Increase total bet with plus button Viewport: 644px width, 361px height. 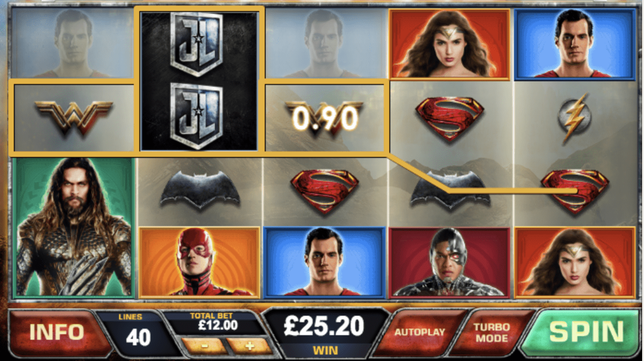[250, 346]
